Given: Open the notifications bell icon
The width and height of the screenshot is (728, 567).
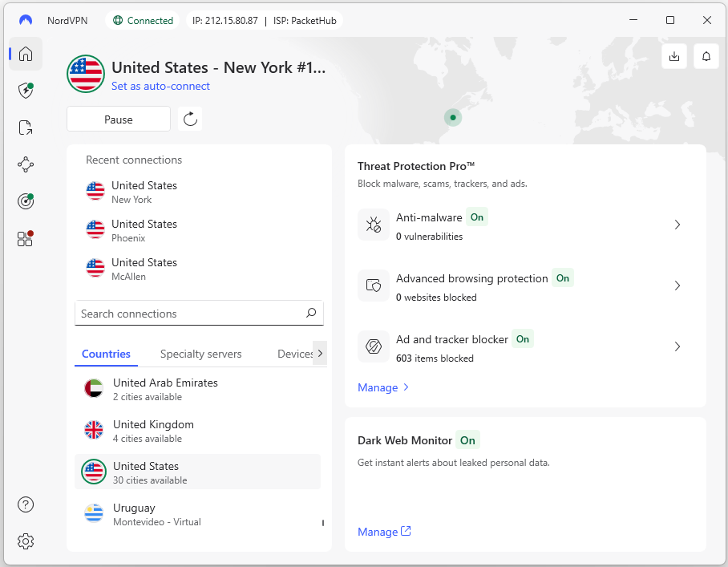Looking at the screenshot, I should (706, 57).
